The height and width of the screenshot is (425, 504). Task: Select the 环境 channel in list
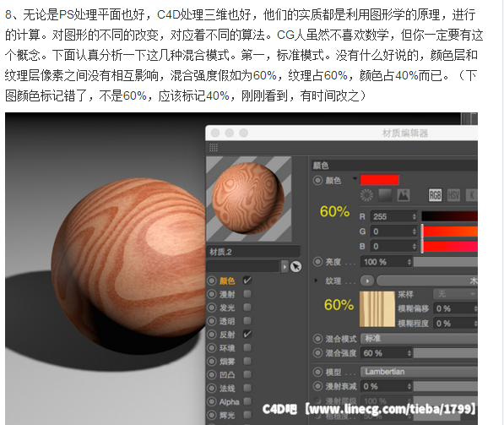[x=227, y=348]
